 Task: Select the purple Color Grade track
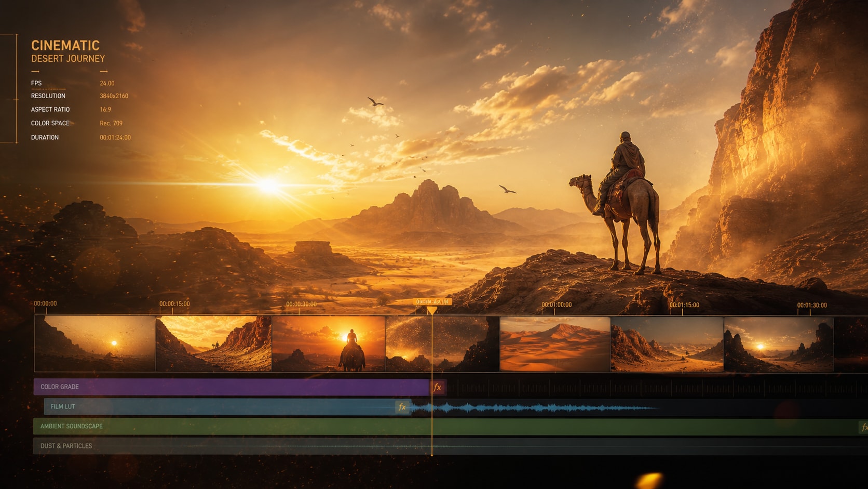(232, 387)
